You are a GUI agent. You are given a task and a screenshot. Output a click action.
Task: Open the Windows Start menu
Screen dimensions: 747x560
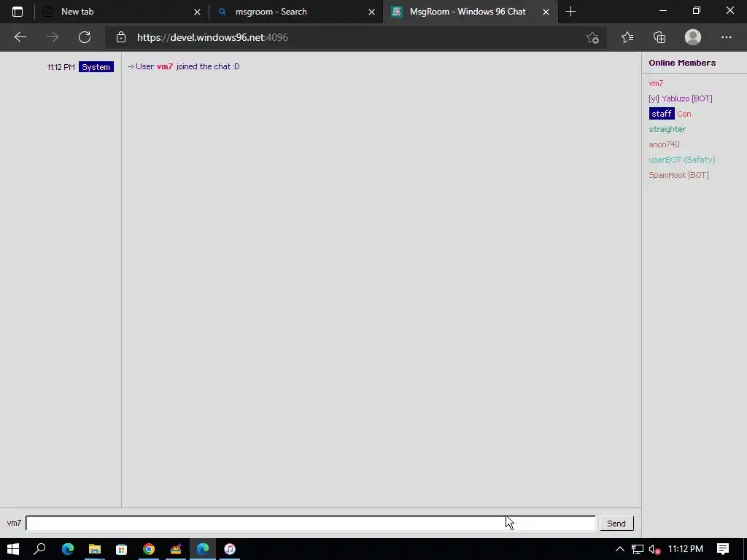13,549
